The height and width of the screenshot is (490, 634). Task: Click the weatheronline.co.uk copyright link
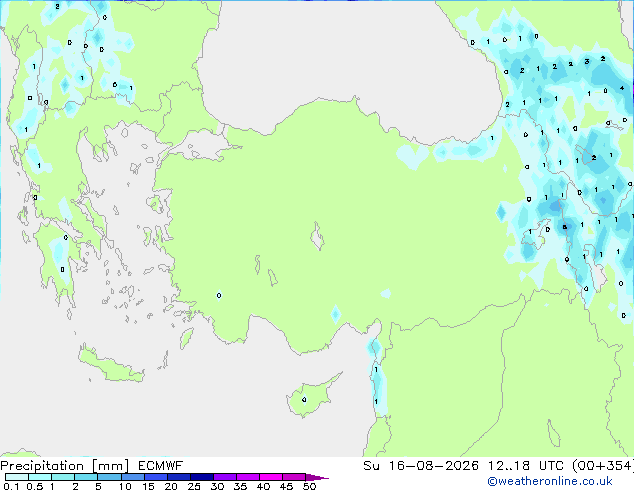click(549, 481)
